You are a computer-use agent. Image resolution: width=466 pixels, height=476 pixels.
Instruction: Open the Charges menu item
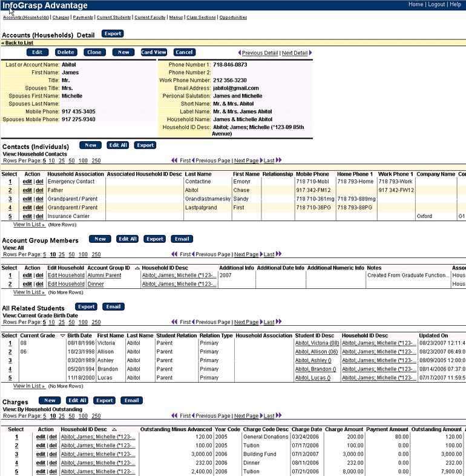(61, 18)
